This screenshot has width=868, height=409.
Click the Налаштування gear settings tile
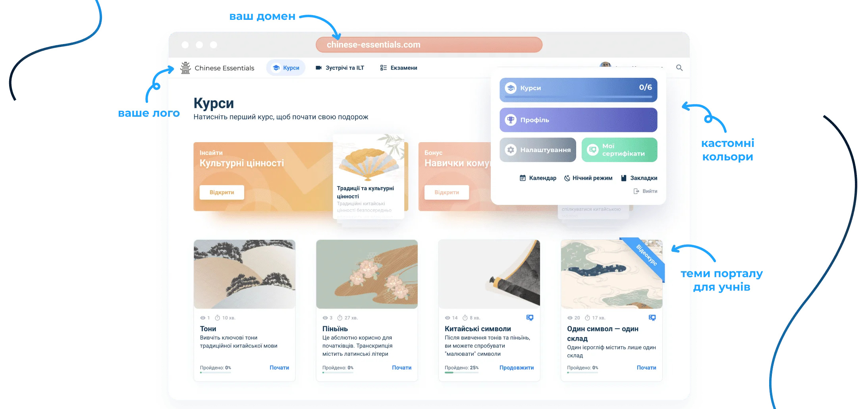[538, 150]
